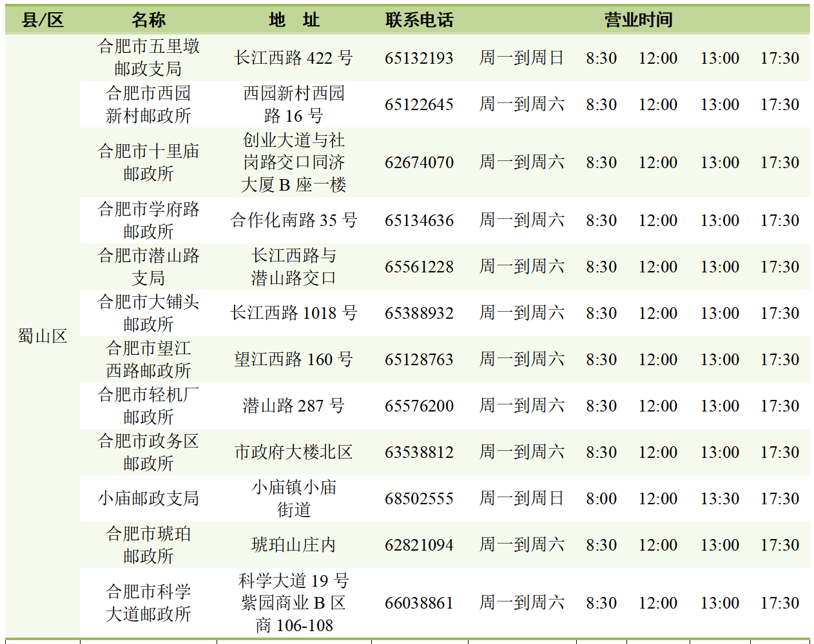This screenshot has height=644, width=814.
Task: Select the 合肥市科学大道邮政所 name cell
Action: pos(148,603)
